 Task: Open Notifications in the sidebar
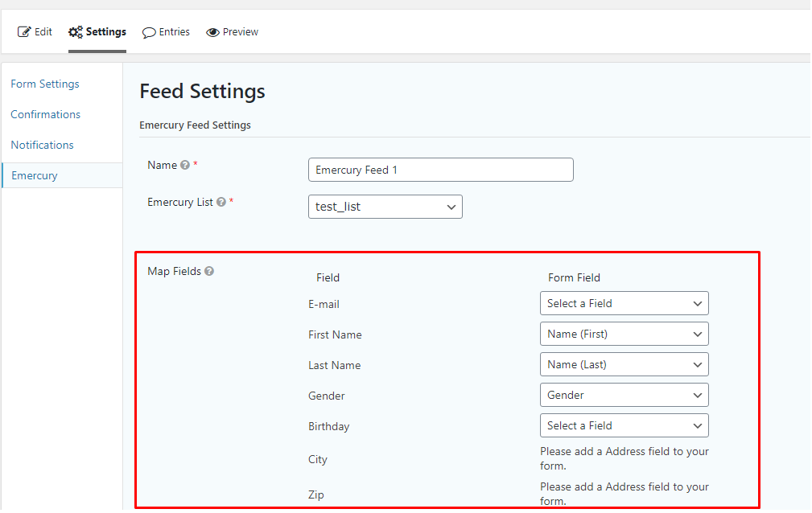point(42,145)
